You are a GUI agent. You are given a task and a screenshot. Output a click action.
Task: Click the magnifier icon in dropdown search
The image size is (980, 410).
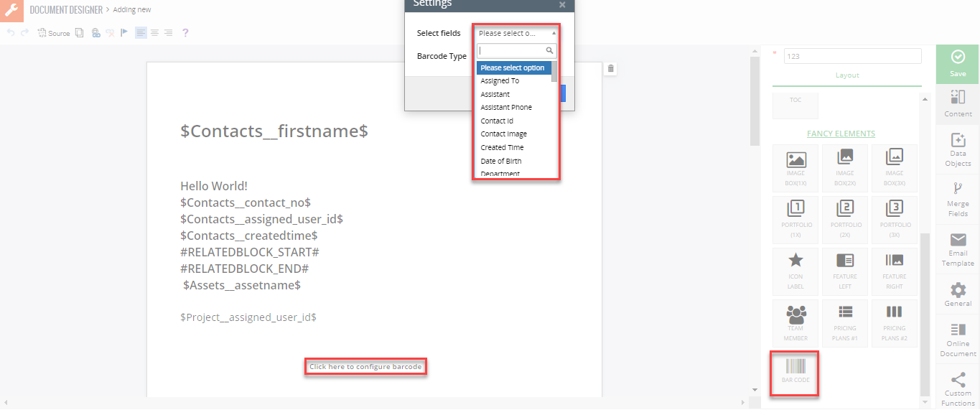click(550, 51)
